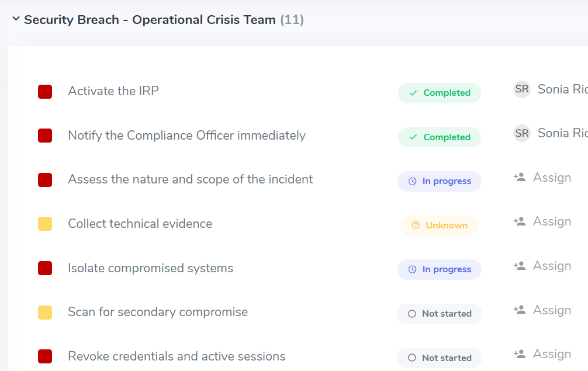The width and height of the screenshot is (588, 371).
Task: Click add-person icon on Scan for secondary compromise row
Action: [x=520, y=310]
